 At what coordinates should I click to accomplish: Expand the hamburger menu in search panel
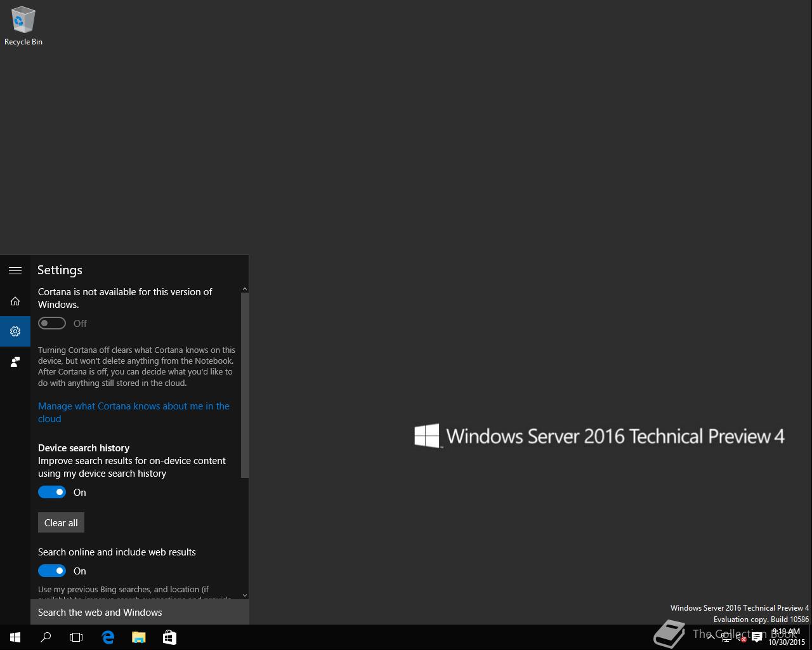[x=15, y=270]
